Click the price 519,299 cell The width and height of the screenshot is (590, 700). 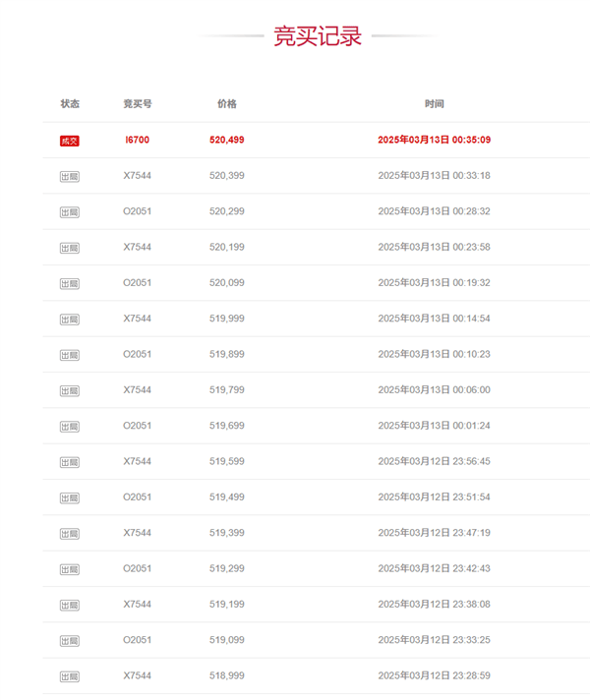227,568
